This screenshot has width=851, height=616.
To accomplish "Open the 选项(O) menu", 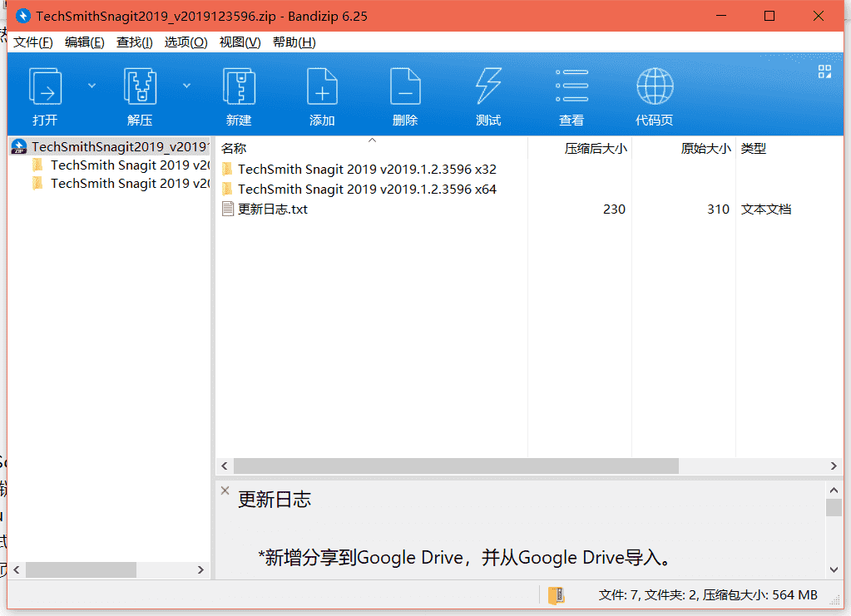I will point(186,42).
